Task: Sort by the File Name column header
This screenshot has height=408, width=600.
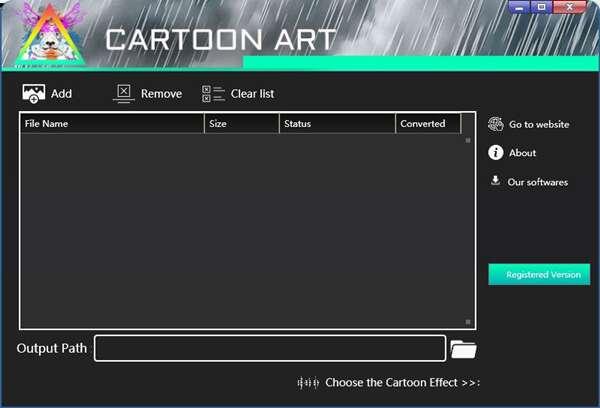Action: (110, 124)
